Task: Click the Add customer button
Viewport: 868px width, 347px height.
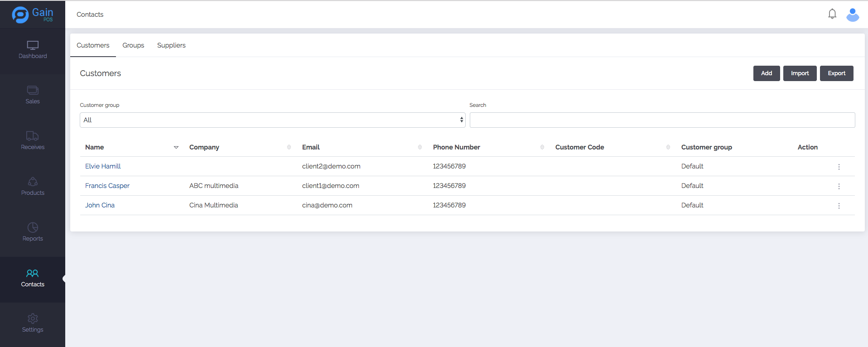Action: [x=766, y=73]
